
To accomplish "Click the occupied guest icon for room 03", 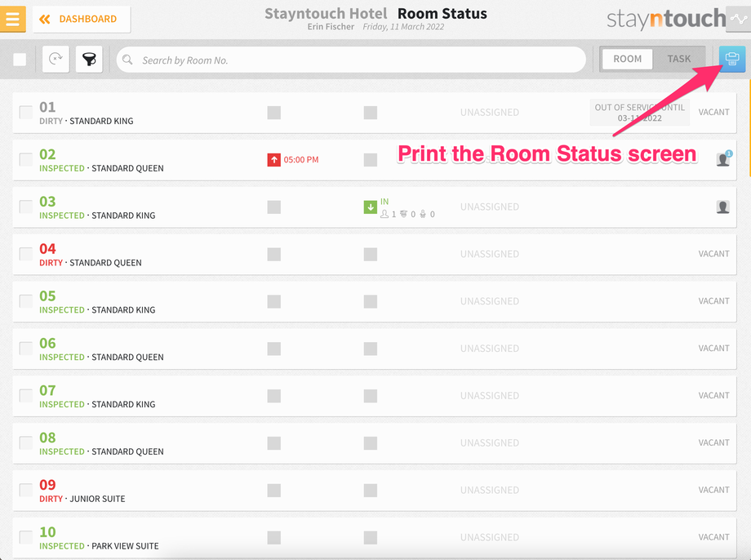I will [x=722, y=207].
